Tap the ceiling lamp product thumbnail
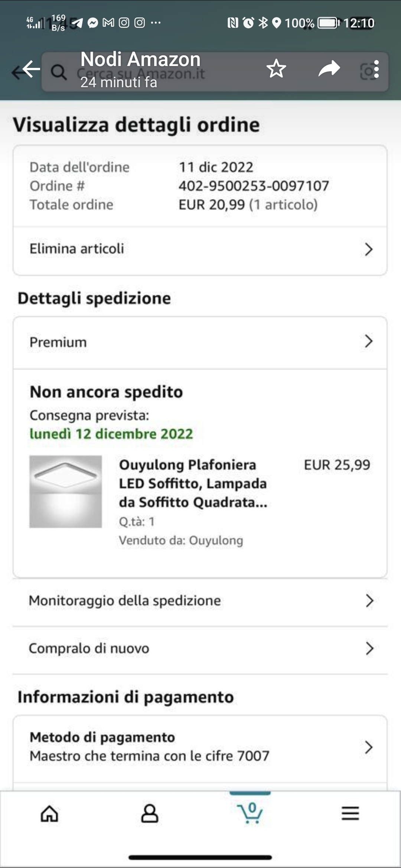This screenshot has height=868, width=401. click(66, 491)
